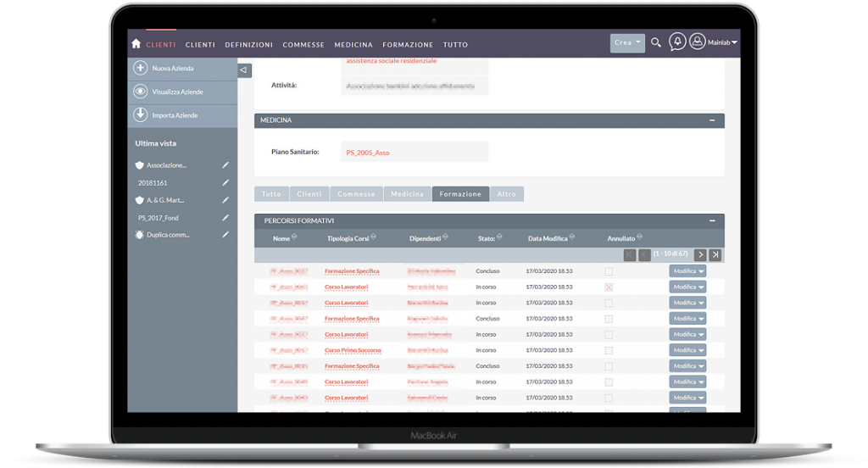Tick the Annullato checkbox in first row
Image resolution: width=868 pixels, height=468 pixels.
(x=609, y=271)
